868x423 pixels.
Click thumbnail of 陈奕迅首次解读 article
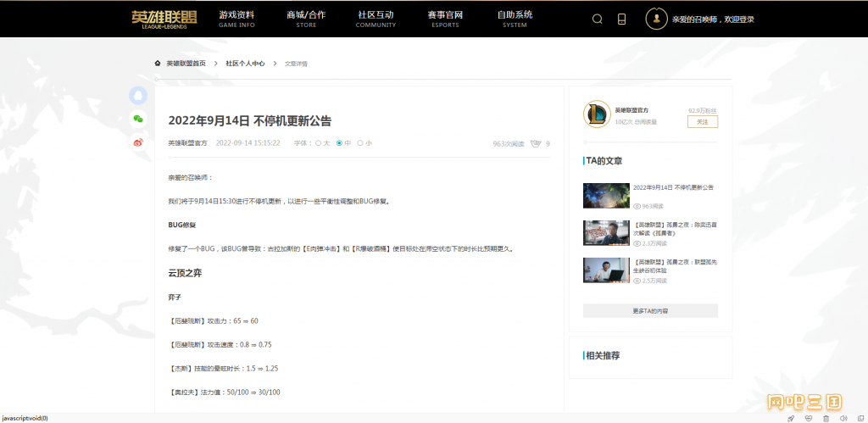click(x=606, y=233)
